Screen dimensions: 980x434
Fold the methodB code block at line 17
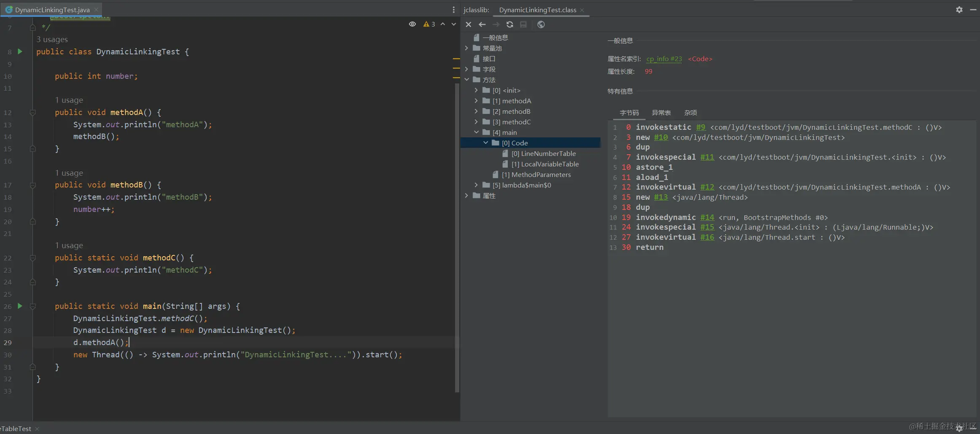(x=32, y=185)
